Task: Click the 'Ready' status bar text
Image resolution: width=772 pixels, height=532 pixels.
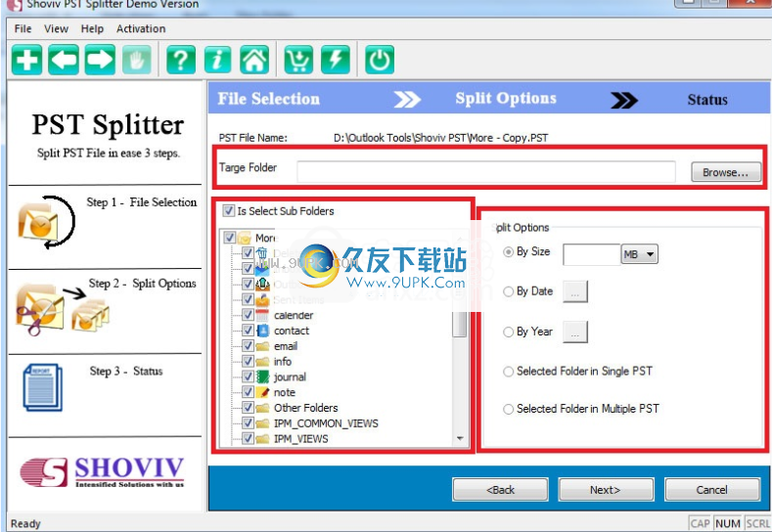Action: tap(25, 523)
